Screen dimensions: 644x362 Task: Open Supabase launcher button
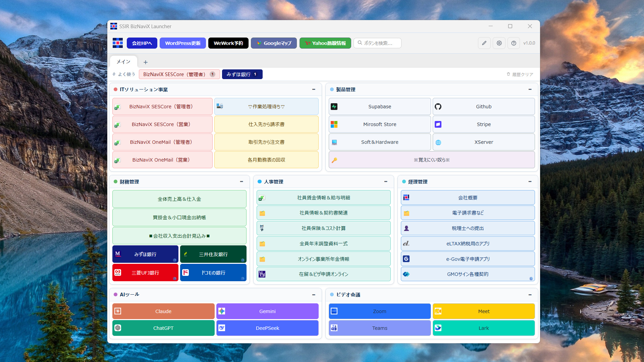point(380,107)
